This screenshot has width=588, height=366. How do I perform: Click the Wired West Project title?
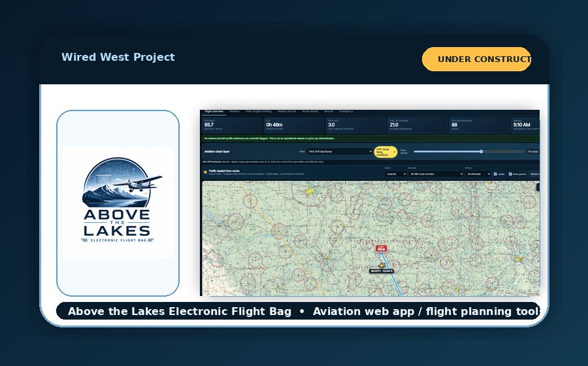[118, 57]
